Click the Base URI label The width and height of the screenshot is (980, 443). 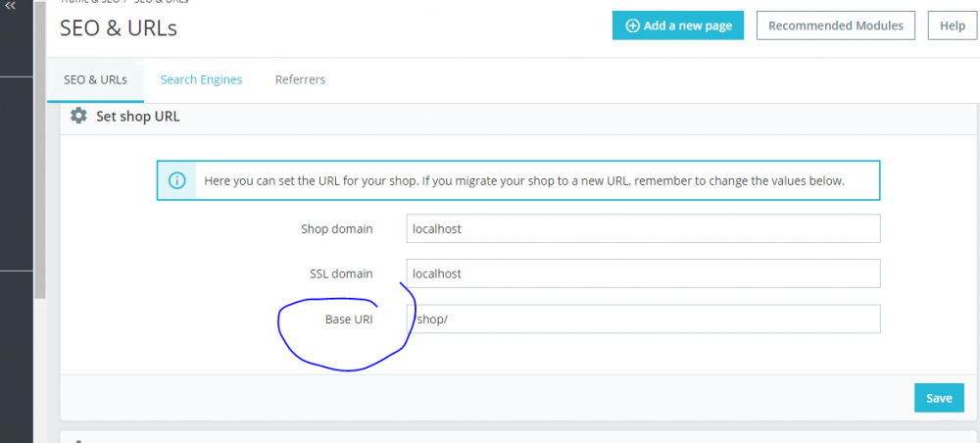349,320
